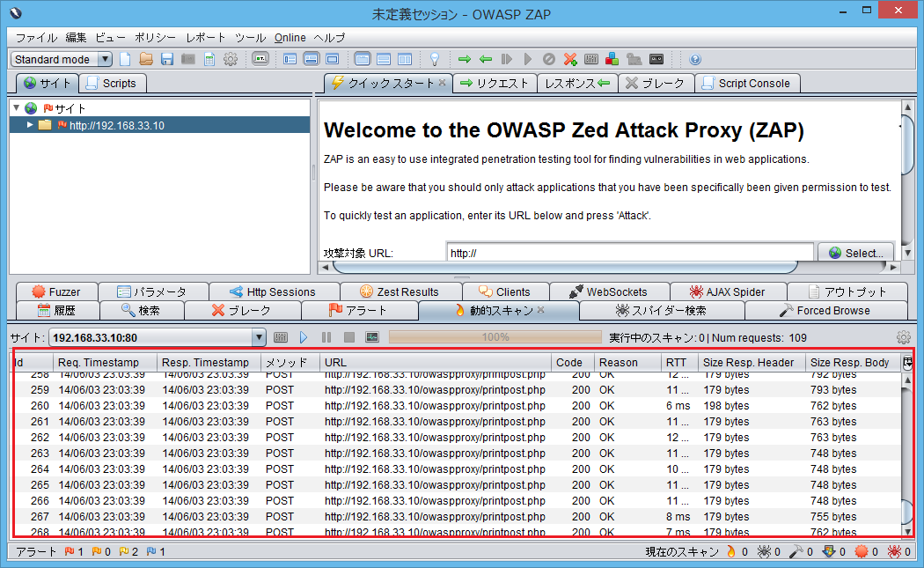Viewport: 924px width, 568px height.
Task: Click the Forced User Mode icon
Action: pyautogui.click(x=634, y=59)
